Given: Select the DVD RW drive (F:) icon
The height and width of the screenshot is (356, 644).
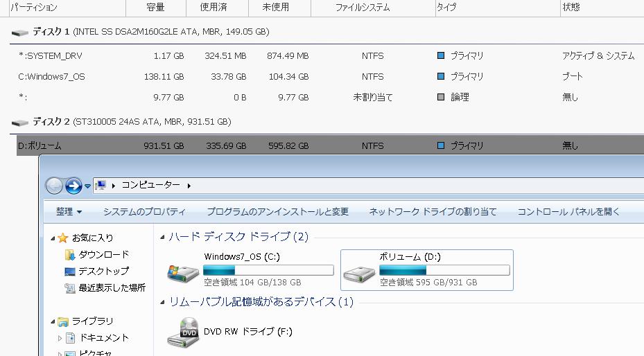Looking at the screenshot, I should coord(183,332).
